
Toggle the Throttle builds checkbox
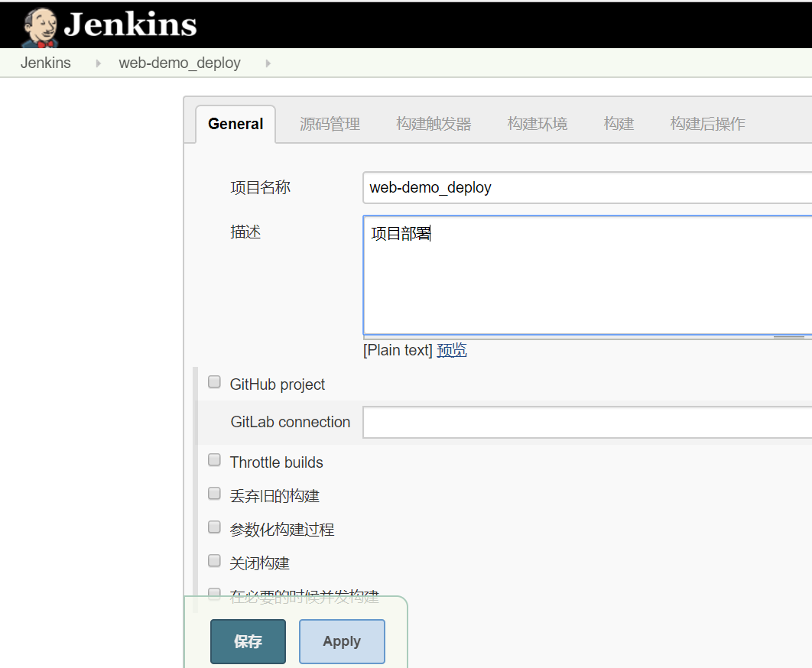(x=215, y=460)
